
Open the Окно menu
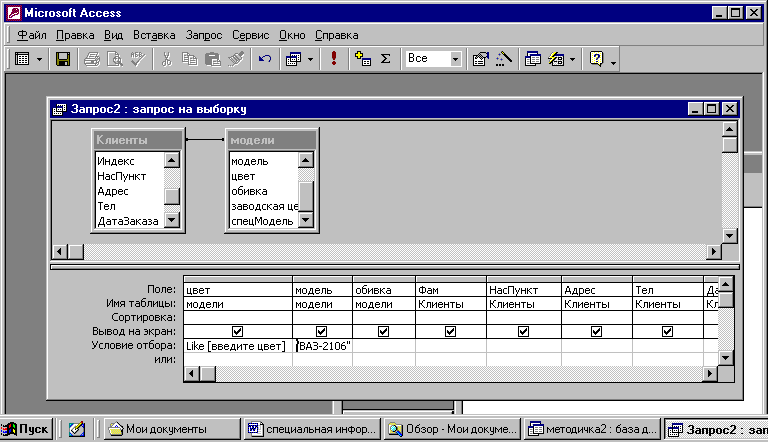pos(292,35)
